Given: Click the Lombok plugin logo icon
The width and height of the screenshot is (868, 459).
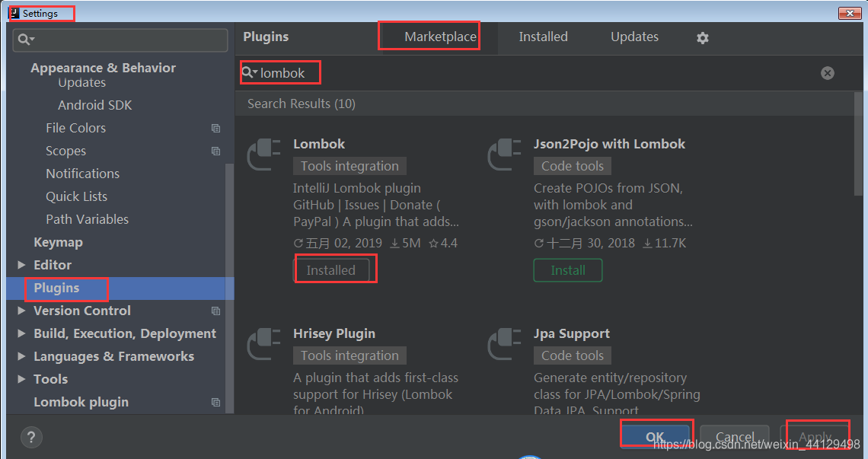Looking at the screenshot, I should click(x=264, y=155).
